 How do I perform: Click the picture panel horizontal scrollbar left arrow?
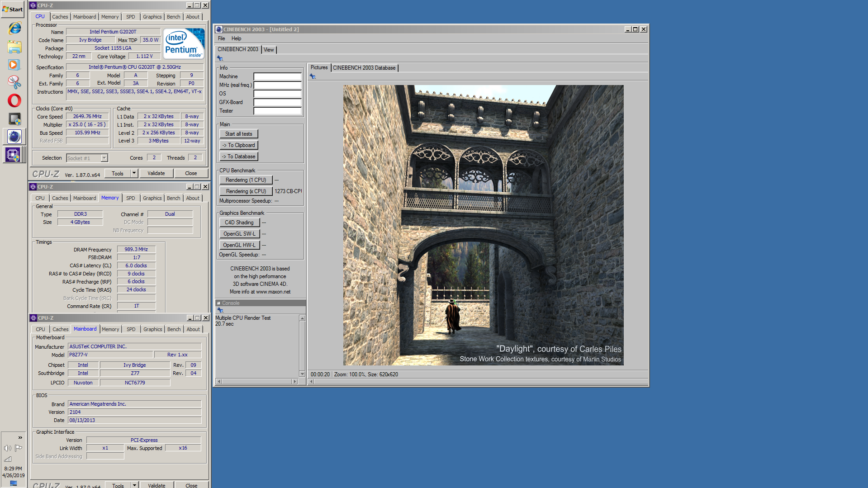311,381
